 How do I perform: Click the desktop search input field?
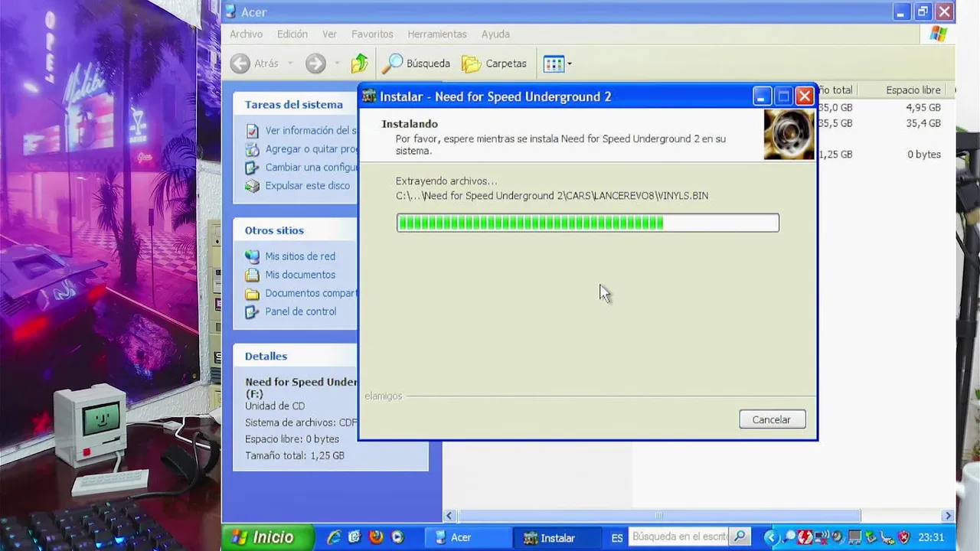tap(679, 537)
